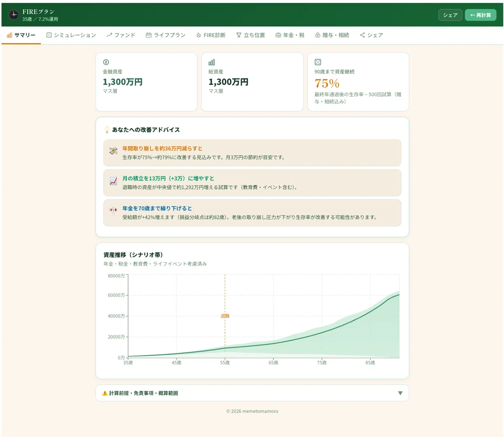Click the あなたへの改善アドバイス heading
The height and width of the screenshot is (437, 504).
click(146, 130)
